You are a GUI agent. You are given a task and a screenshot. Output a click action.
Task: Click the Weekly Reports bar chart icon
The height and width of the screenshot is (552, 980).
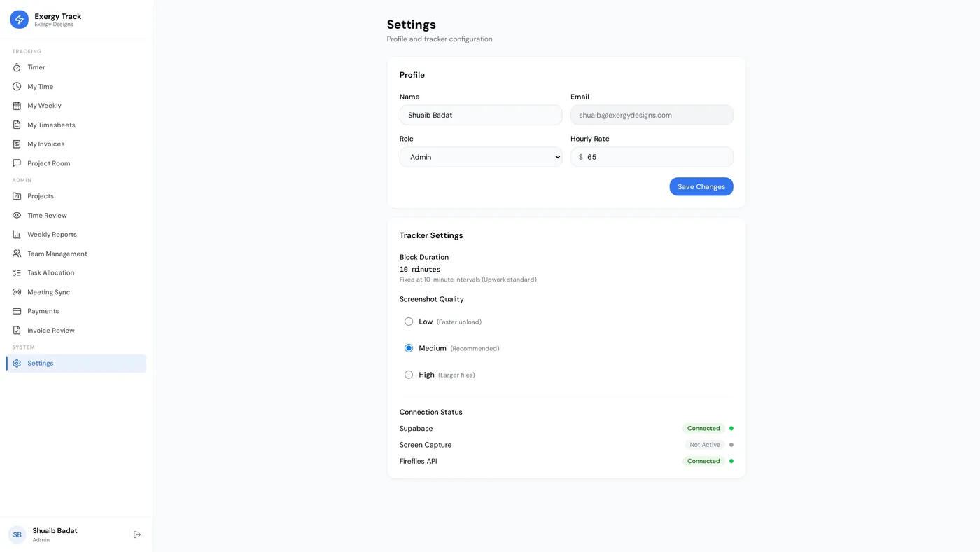click(x=17, y=235)
